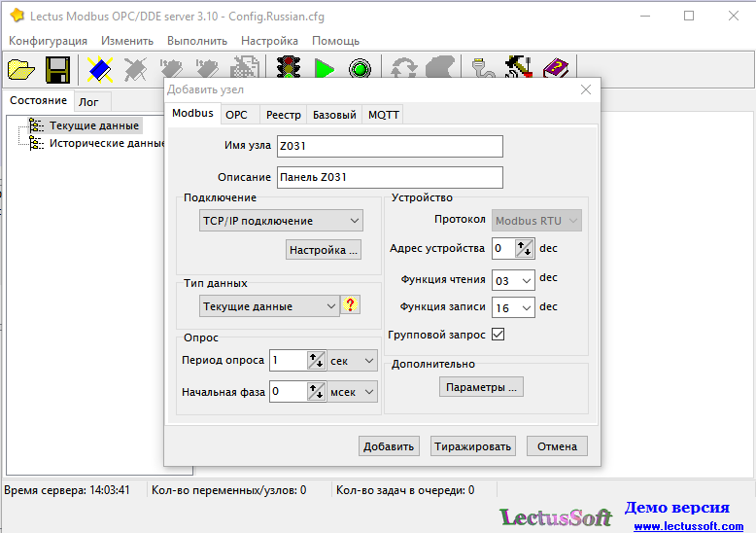Click the green round indicator icon
This screenshot has height=533, width=756.
360,68
